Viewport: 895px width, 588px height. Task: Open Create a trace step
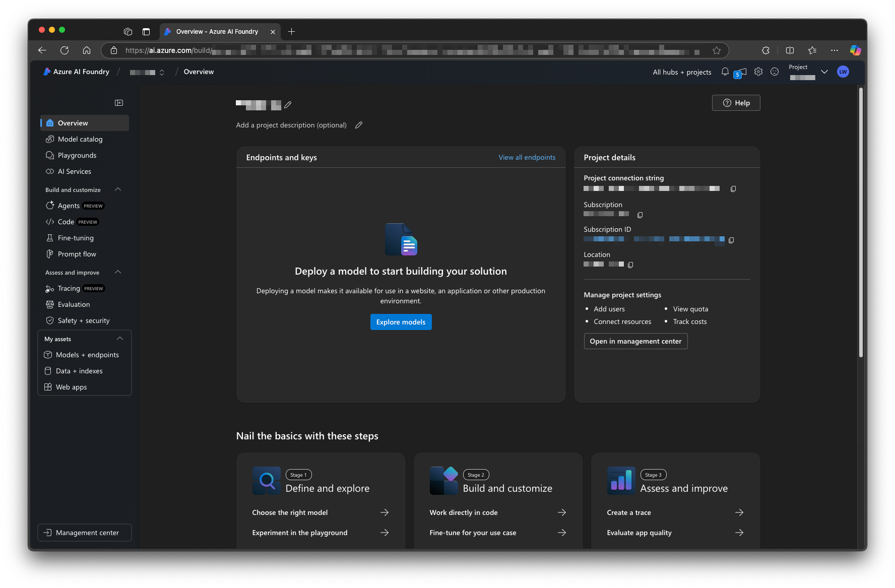675,512
